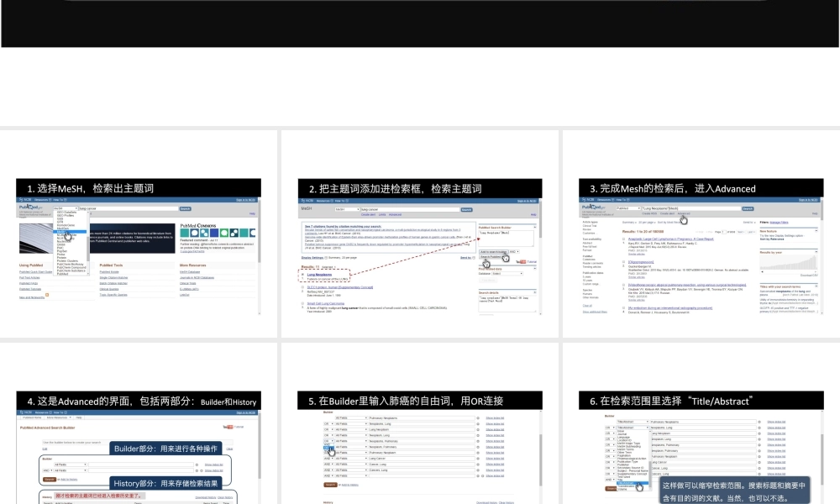Click inside the lung cancer search input field

pyautogui.click(x=124, y=208)
